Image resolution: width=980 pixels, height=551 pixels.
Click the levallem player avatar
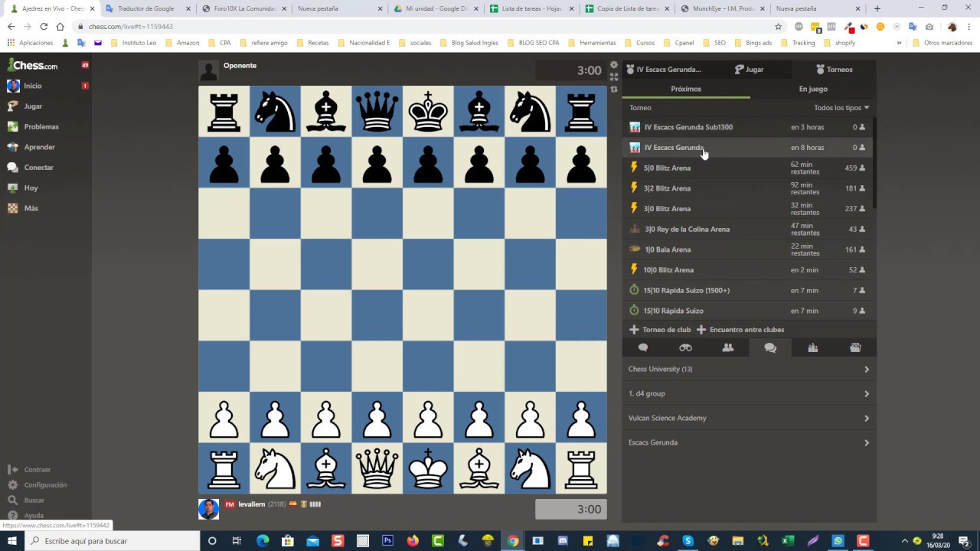click(208, 509)
